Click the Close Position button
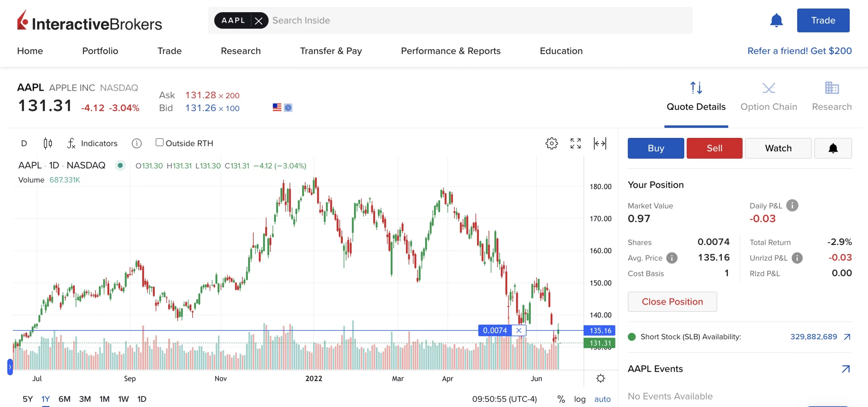868x407 pixels. click(x=672, y=302)
